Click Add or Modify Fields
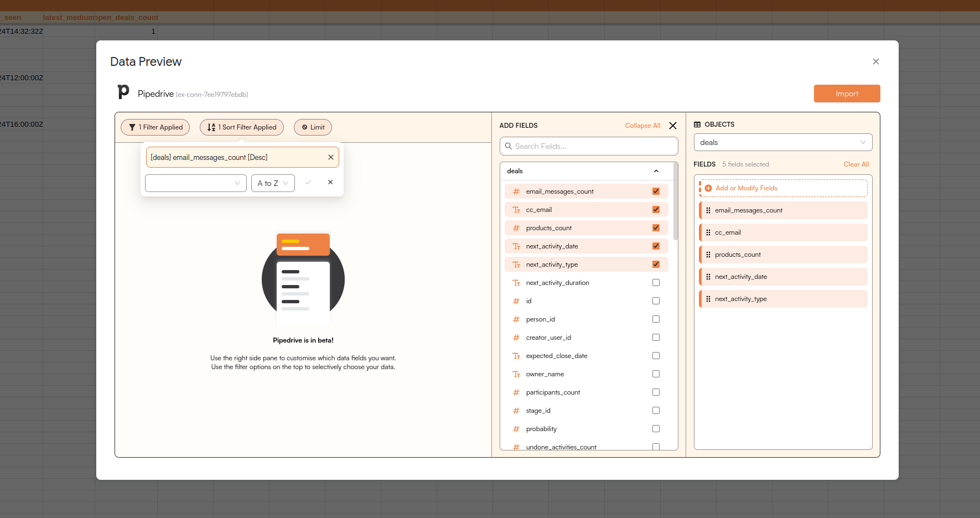The width and height of the screenshot is (980, 518). click(x=783, y=188)
